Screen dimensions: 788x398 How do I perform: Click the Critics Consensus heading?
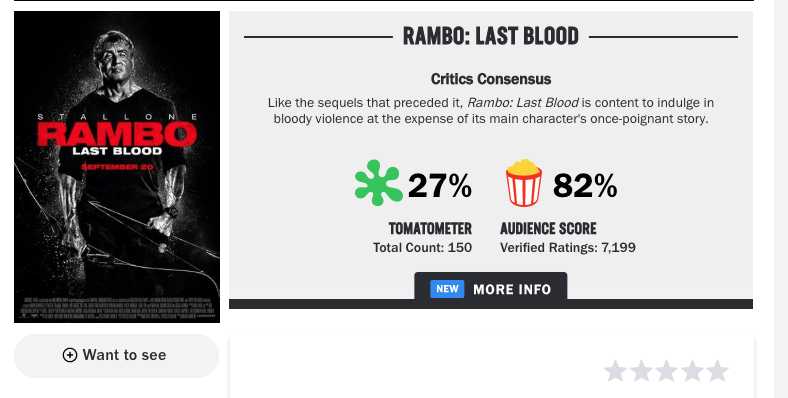(x=491, y=79)
